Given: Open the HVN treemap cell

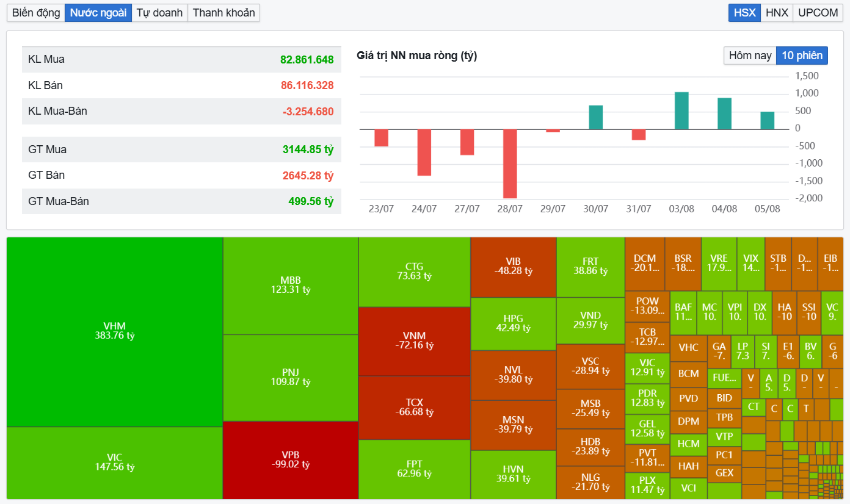Looking at the screenshot, I should (x=514, y=474).
